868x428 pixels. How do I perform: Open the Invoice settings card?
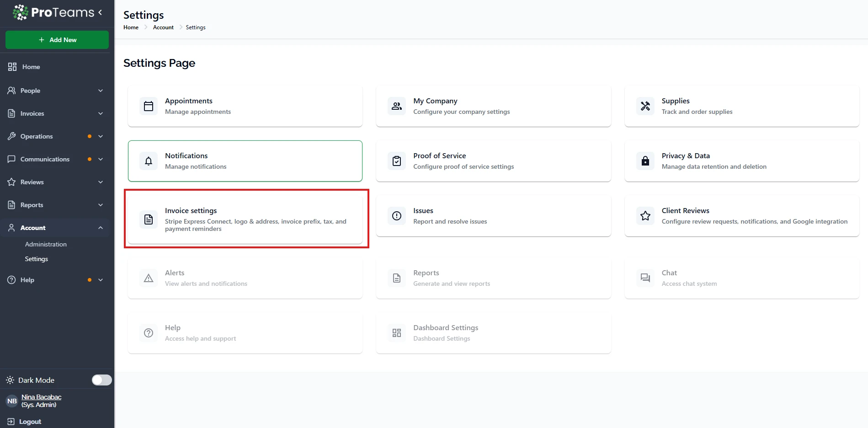(245, 219)
